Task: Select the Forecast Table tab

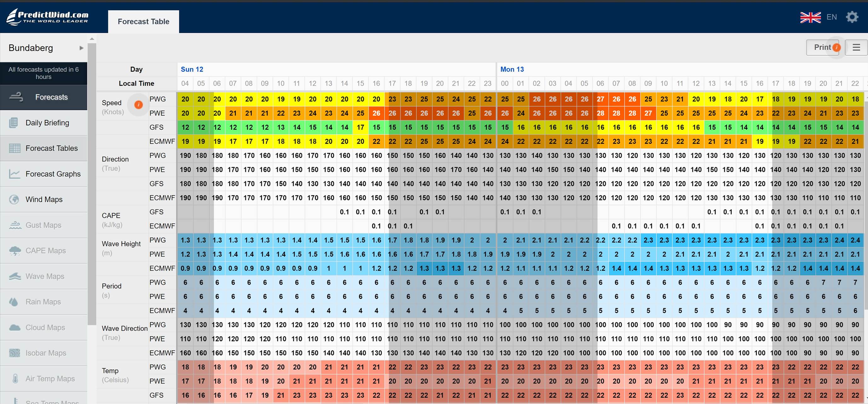Action: [144, 21]
